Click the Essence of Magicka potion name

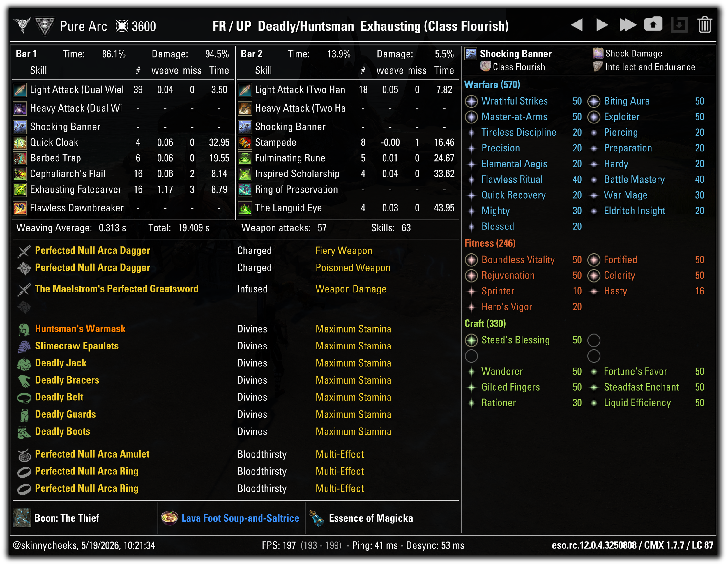pos(371,518)
